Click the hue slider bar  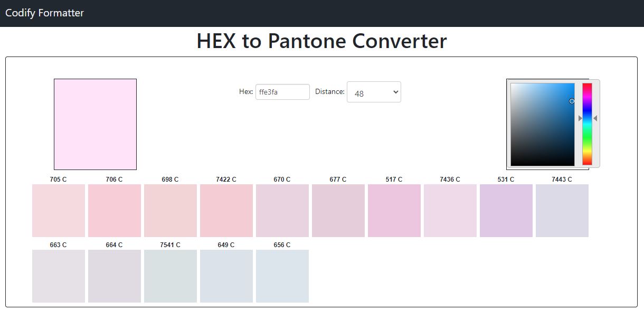(587, 124)
